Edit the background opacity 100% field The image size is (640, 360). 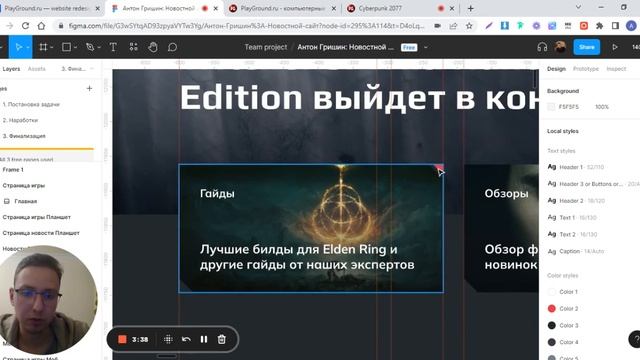click(602, 107)
